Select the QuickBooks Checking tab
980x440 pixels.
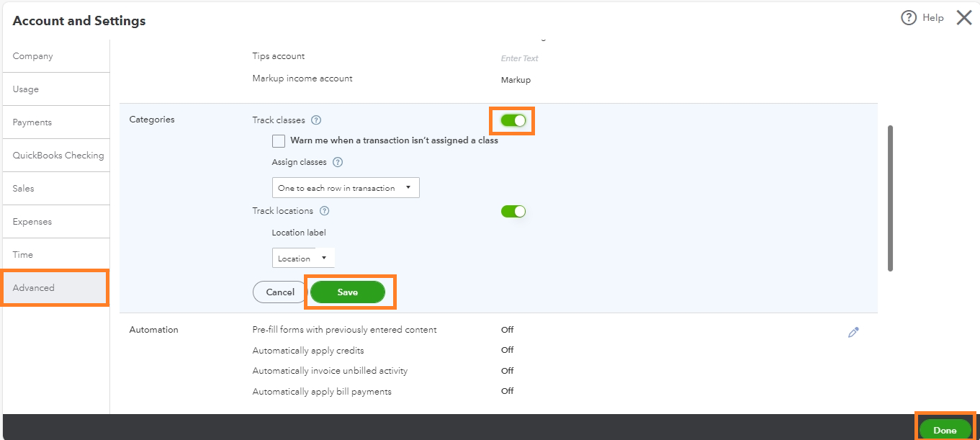(x=58, y=156)
